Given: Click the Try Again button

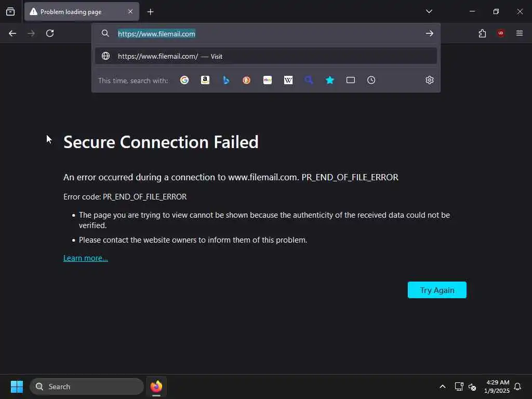Looking at the screenshot, I should (x=437, y=290).
